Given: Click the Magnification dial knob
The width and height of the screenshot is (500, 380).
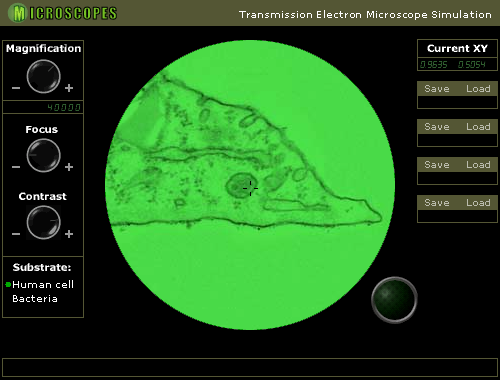Looking at the screenshot, I should (43, 76).
